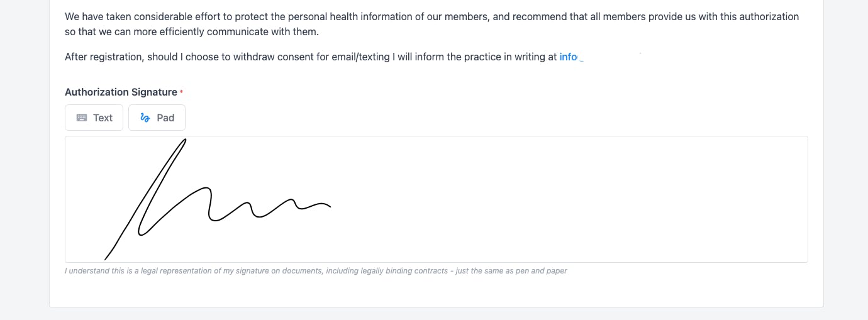This screenshot has height=320, width=868.
Task: Click the scribble icon for Pad signature
Action: coord(145,118)
